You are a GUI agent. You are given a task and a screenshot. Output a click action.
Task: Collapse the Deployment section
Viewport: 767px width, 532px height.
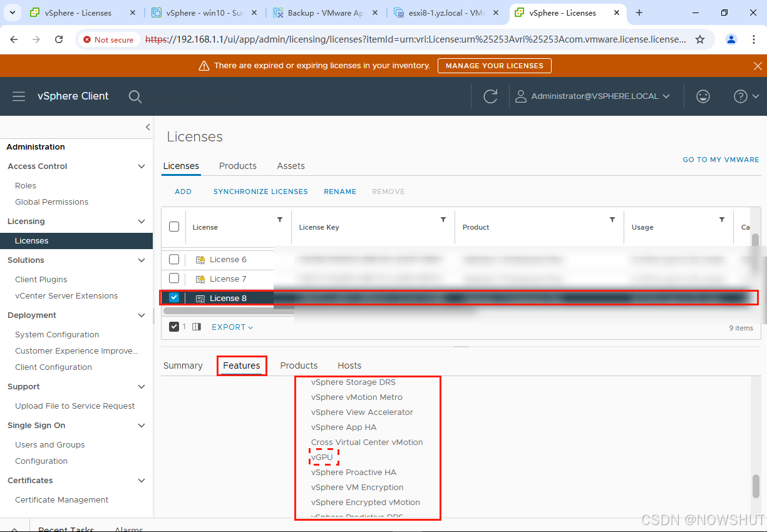coord(142,315)
